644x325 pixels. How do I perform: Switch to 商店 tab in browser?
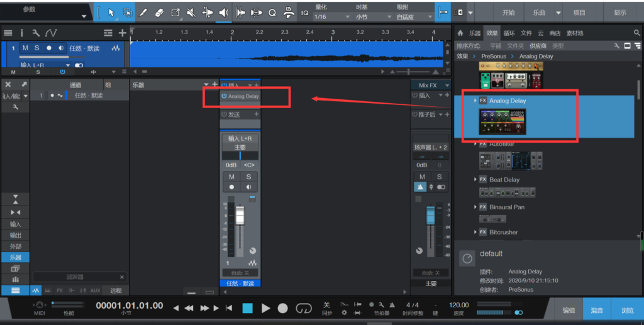(555, 33)
